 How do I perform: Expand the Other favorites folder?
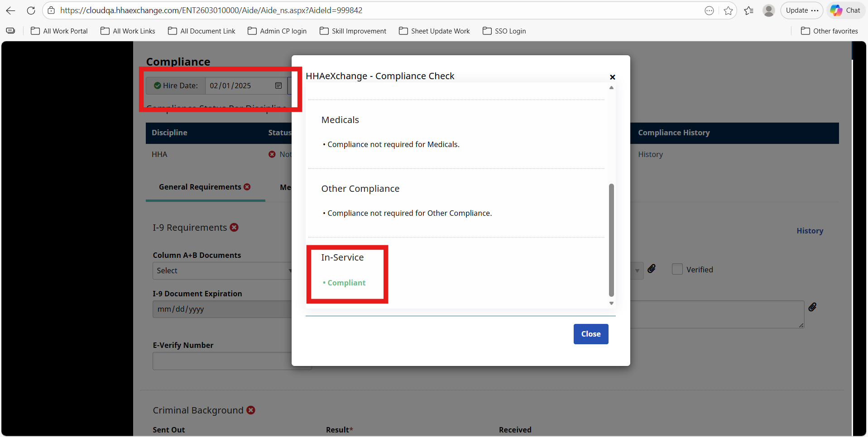coord(829,31)
